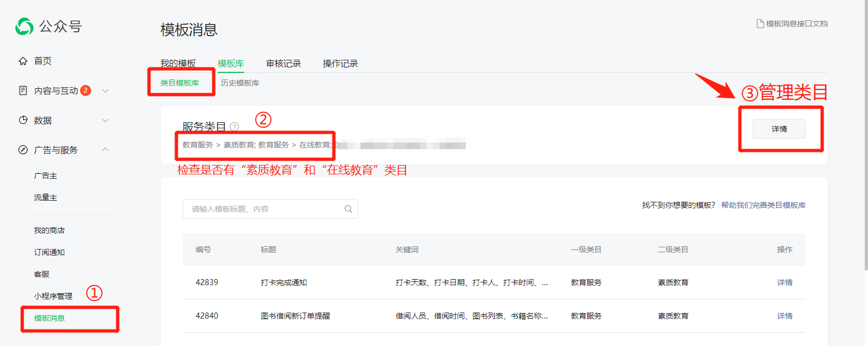Collapse the 广告与服务 menu chevron
This screenshot has width=868, height=346.
click(x=105, y=150)
